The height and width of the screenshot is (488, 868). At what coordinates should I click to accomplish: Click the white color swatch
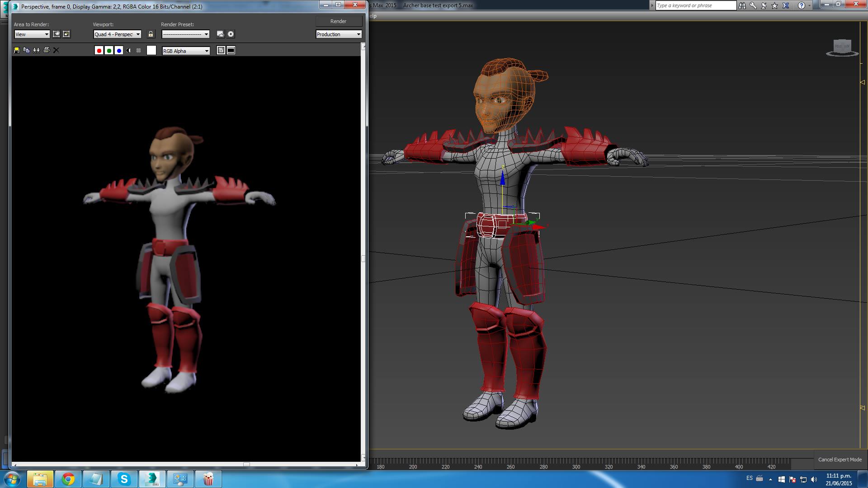(x=151, y=51)
